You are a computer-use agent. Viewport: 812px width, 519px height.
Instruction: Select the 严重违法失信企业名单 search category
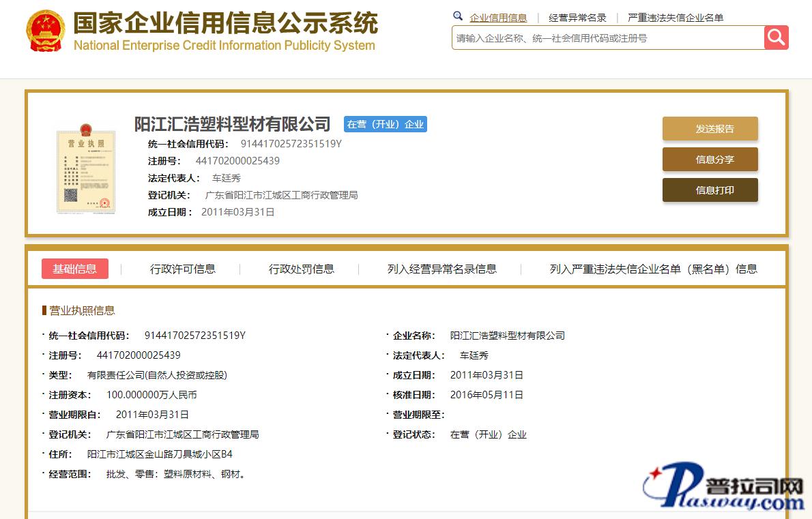[675, 18]
